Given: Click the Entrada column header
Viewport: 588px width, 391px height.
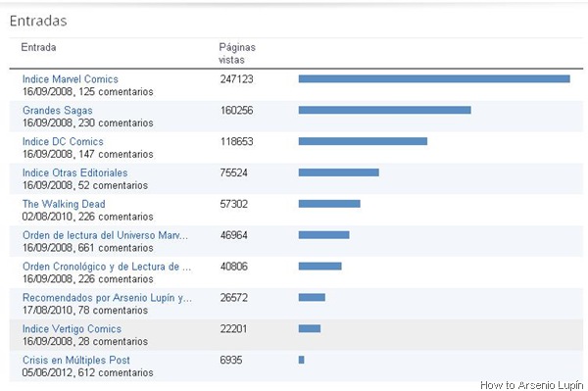Looking at the screenshot, I should [38, 47].
